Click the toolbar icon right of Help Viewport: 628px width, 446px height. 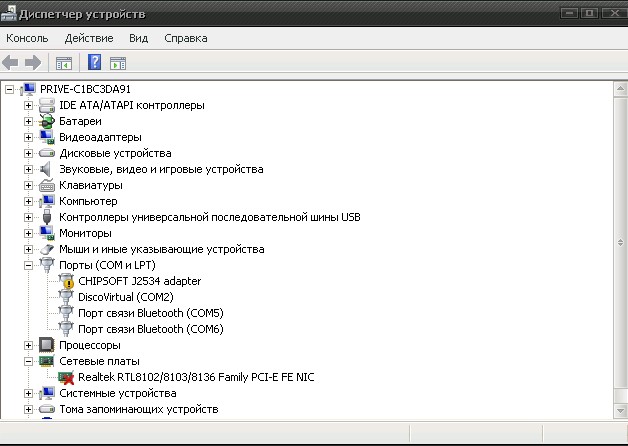[117, 63]
